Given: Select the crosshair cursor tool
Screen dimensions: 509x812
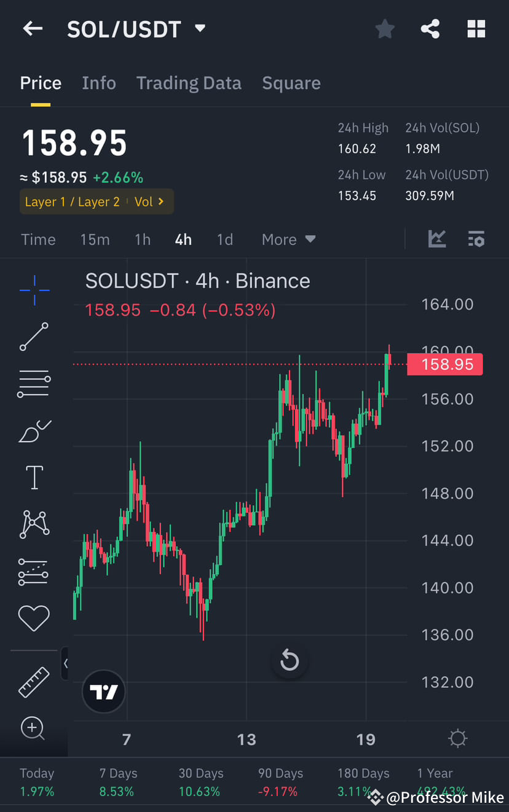Looking at the screenshot, I should (34, 291).
